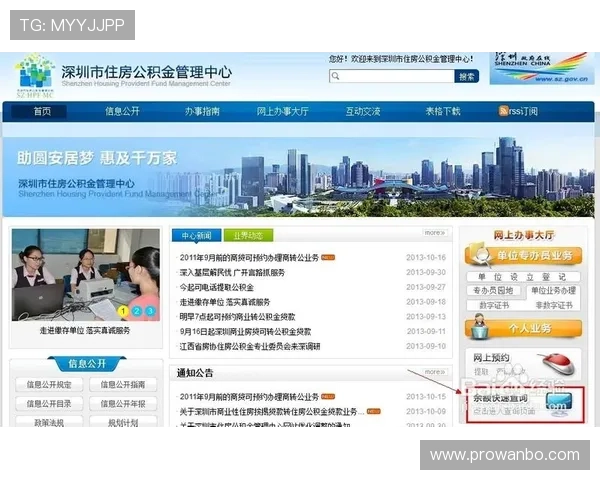
Task: Select slide indicator number 1
Action: (123, 311)
